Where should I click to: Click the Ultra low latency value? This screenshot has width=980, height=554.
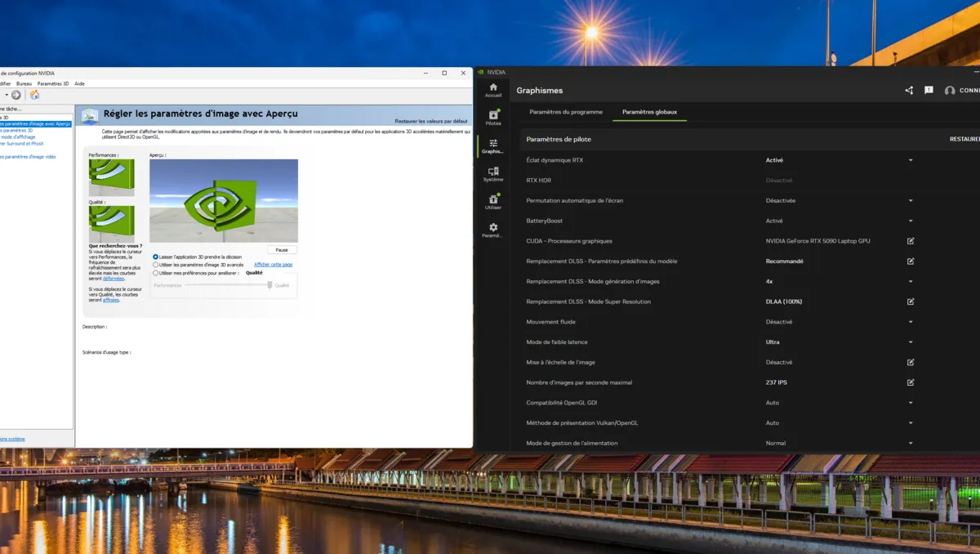click(x=773, y=342)
